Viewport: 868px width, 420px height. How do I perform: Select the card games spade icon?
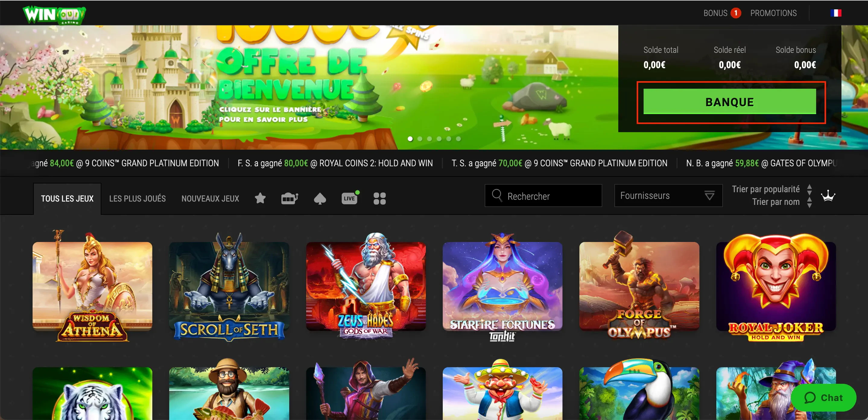point(320,199)
